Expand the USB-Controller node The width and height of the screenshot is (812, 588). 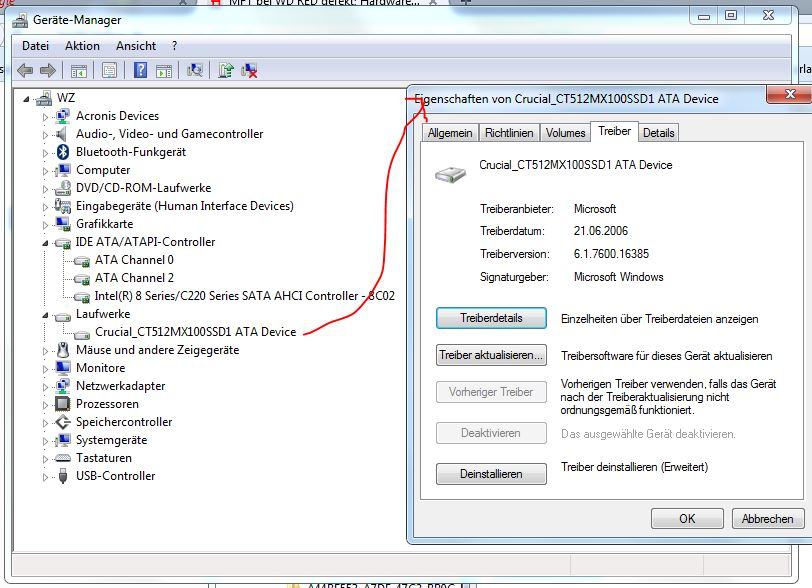[45, 477]
